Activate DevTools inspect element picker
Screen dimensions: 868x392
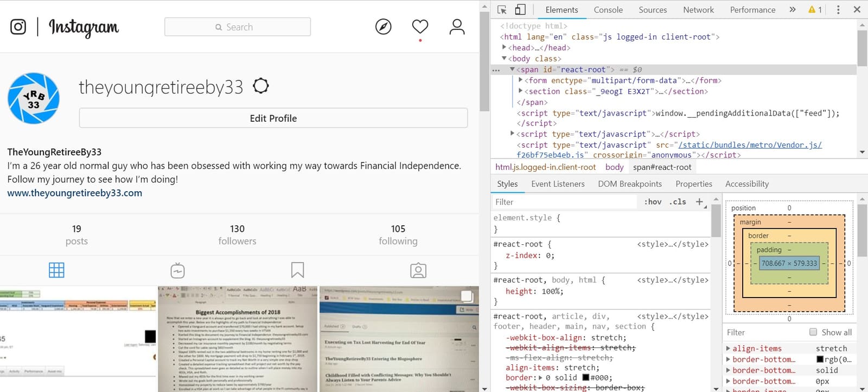click(x=502, y=10)
